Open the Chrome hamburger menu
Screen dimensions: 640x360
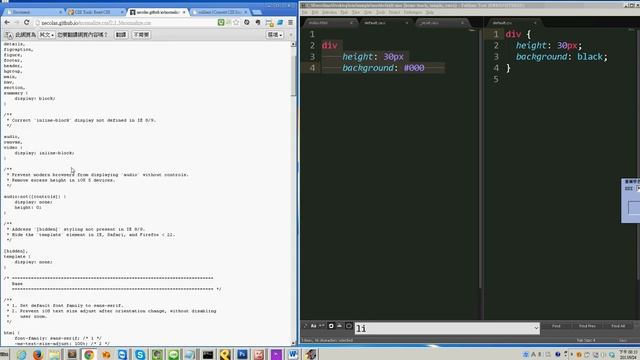click(290, 22)
